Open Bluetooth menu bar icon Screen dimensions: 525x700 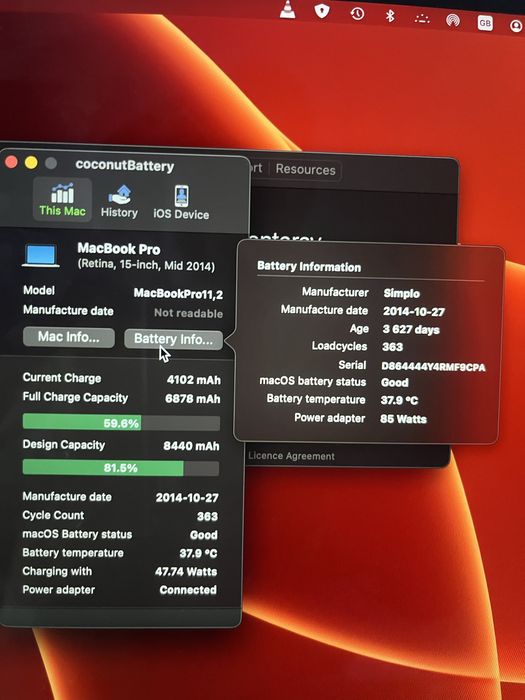(x=390, y=16)
